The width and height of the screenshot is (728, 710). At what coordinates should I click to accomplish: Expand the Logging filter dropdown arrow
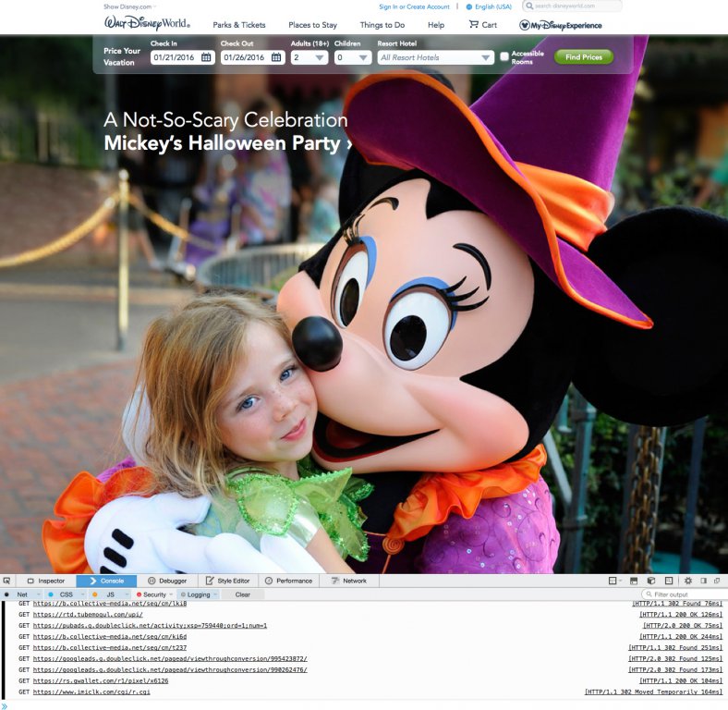(215, 594)
